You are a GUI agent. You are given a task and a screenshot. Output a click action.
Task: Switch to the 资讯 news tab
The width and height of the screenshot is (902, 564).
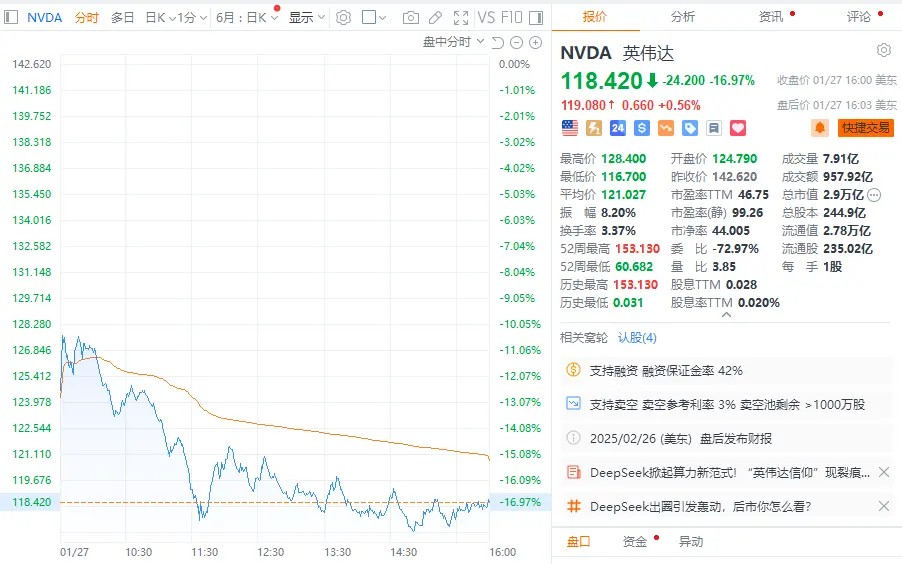[x=771, y=17]
